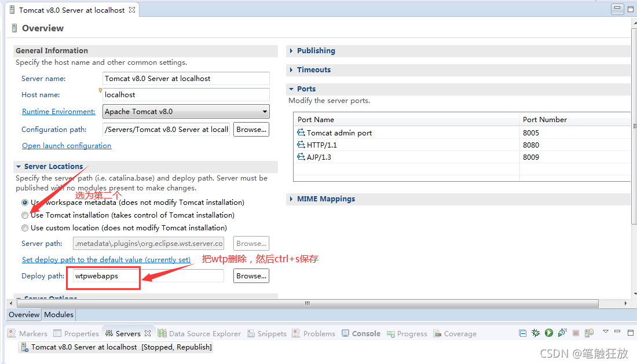
Task: Select the 8005 port number cell
Action: pos(574,133)
